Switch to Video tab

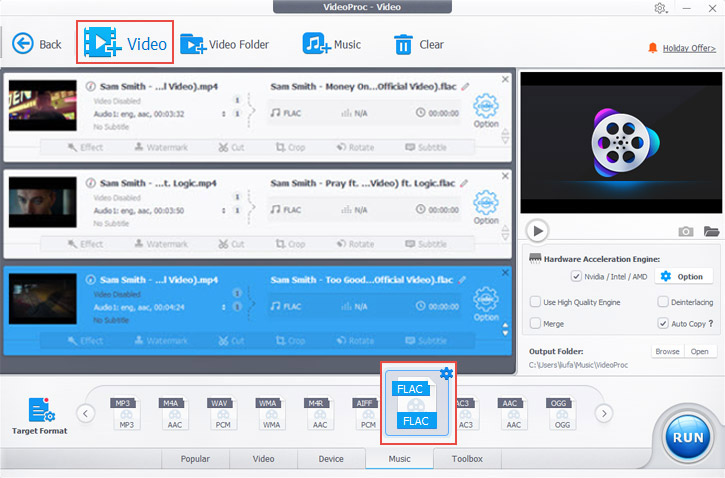click(x=264, y=459)
